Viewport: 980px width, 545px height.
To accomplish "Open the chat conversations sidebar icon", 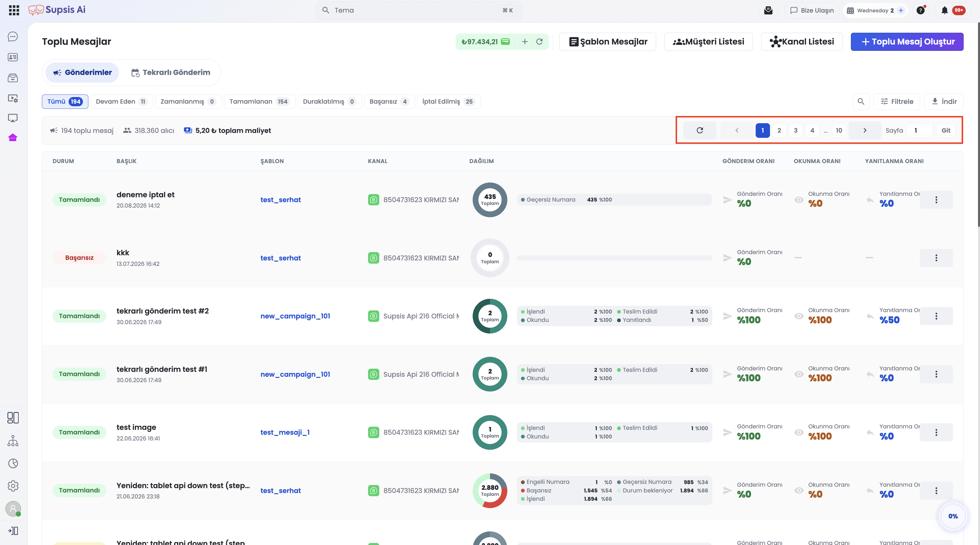I will click(x=13, y=36).
